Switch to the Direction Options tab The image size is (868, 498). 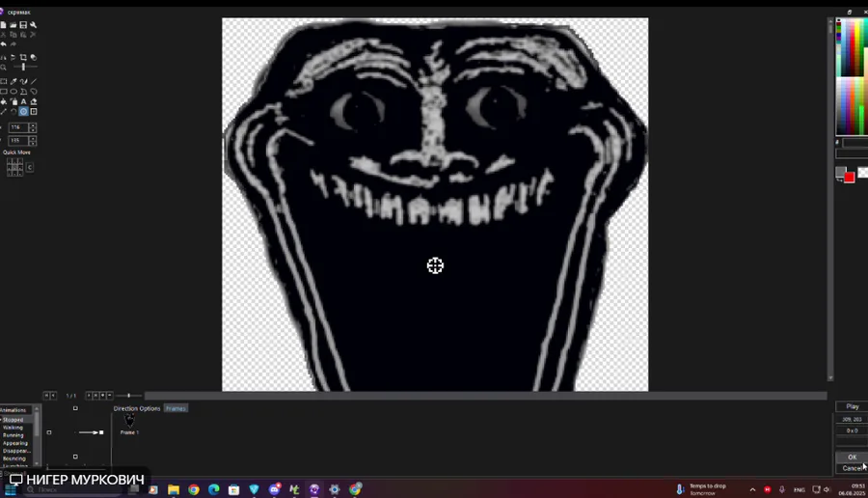pyautogui.click(x=137, y=409)
